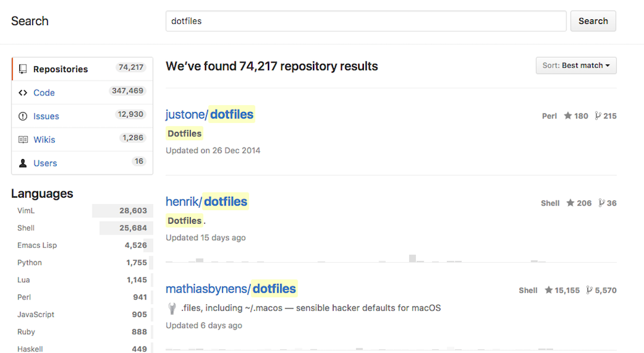Click the fork icon for justone/dotfiles
Image resolution: width=644 pixels, height=353 pixels.
point(598,116)
